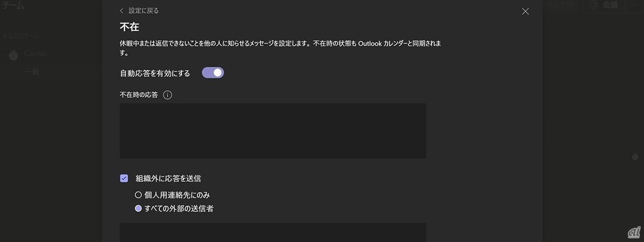Click into the 不在時の応答 message box

click(x=273, y=131)
